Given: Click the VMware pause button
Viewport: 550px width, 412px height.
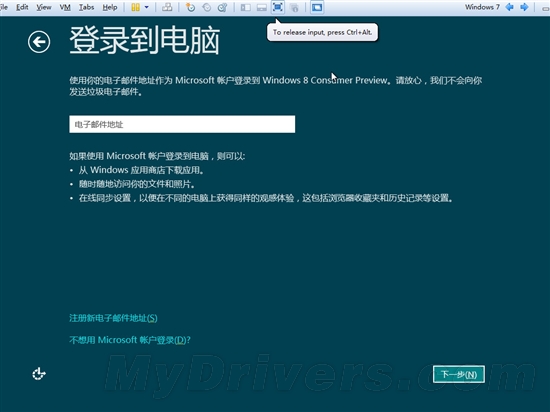Looking at the screenshot, I should click(135, 7).
